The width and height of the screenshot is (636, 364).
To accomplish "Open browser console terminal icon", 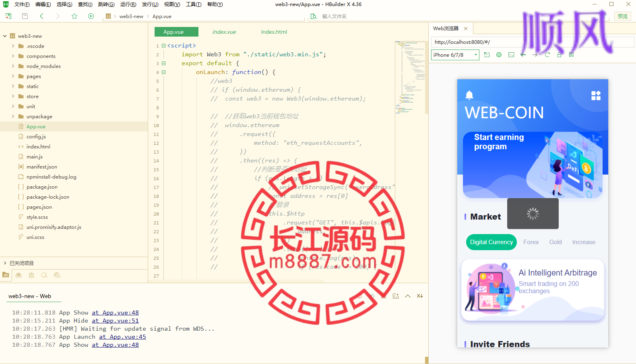I will coord(511,55).
